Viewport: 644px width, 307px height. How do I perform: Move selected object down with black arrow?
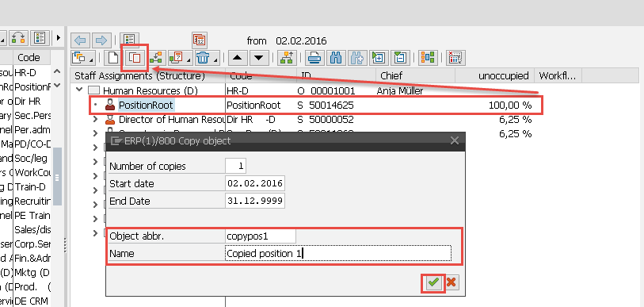tap(259, 58)
